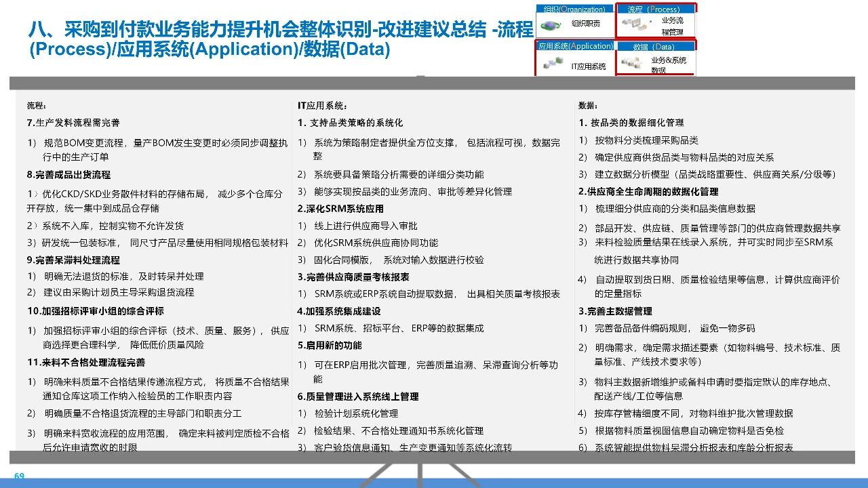This screenshot has height=488, width=868.
Task: Click the IT应用系统: column header
Action: point(323,106)
